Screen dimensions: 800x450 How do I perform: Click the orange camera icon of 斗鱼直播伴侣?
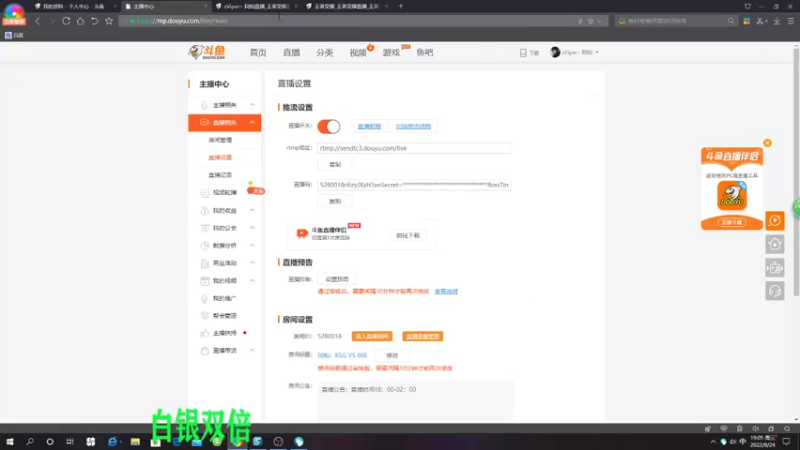[302, 234]
